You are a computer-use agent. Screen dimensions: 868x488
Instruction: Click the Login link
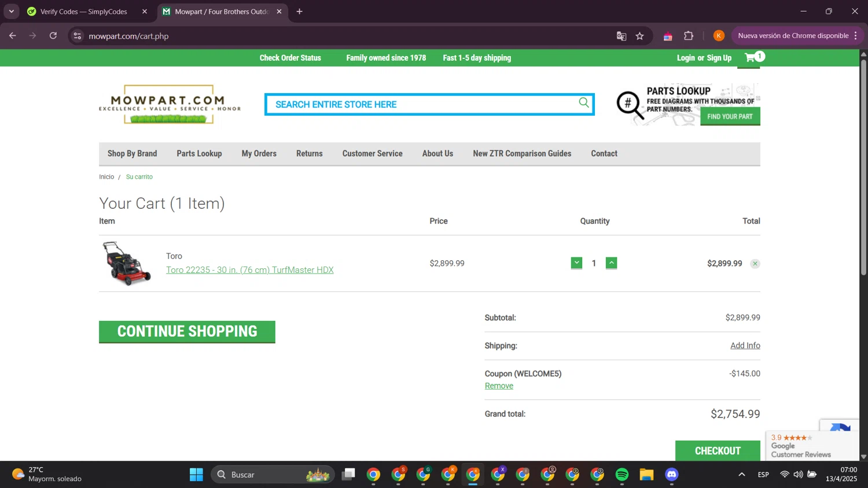(x=686, y=58)
